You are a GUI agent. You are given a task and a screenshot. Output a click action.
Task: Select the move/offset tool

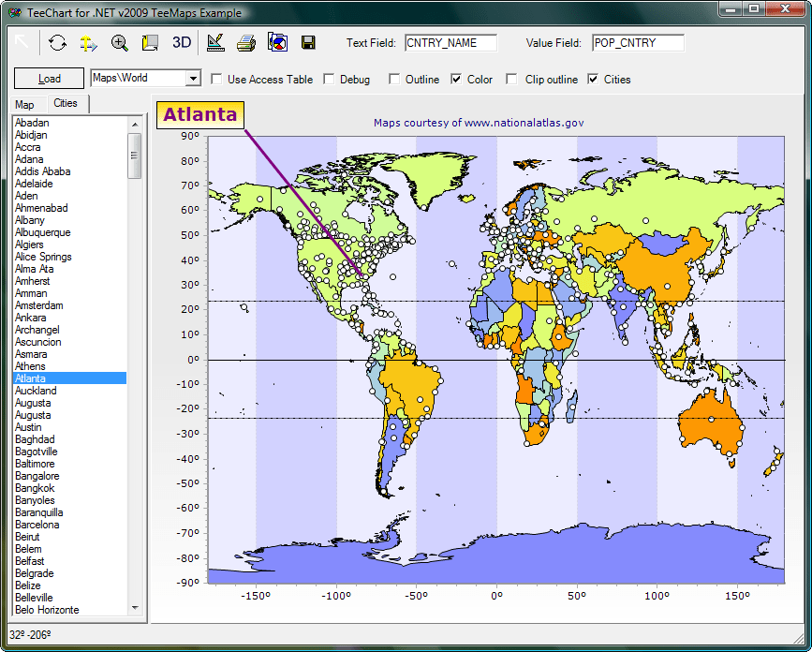(x=86, y=42)
